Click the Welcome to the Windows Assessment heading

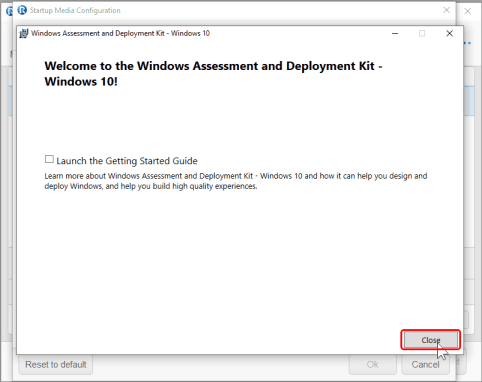[213, 74]
